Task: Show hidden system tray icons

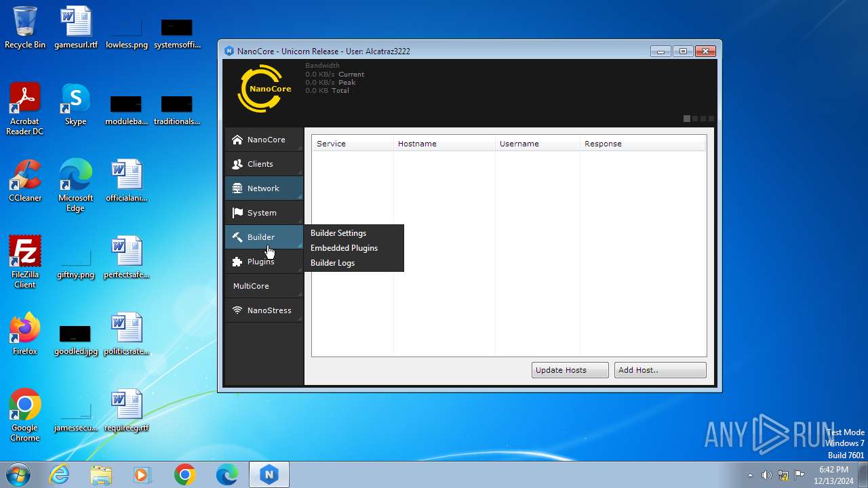Action: pyautogui.click(x=750, y=475)
